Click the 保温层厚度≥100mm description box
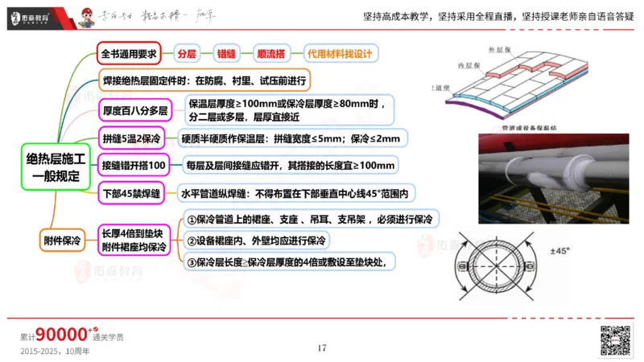 (289, 110)
